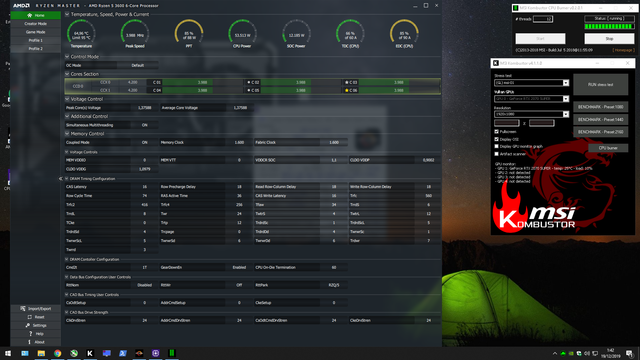Viewport: 640px width, 360px height.
Task: Open the Home tab in Ryzen Master
Action: 36,15
